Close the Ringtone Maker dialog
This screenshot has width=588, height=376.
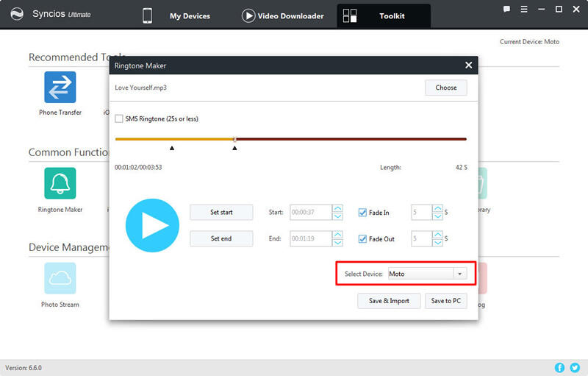pos(468,65)
